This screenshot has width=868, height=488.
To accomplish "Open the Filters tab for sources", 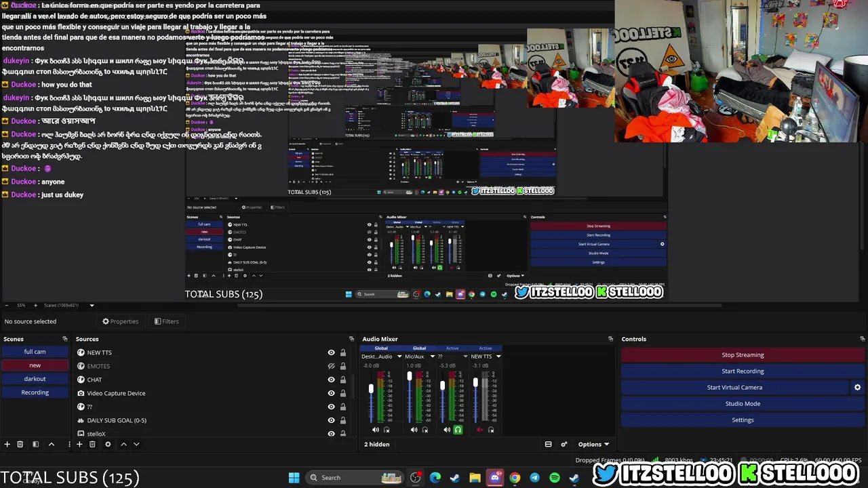I will click(x=166, y=321).
